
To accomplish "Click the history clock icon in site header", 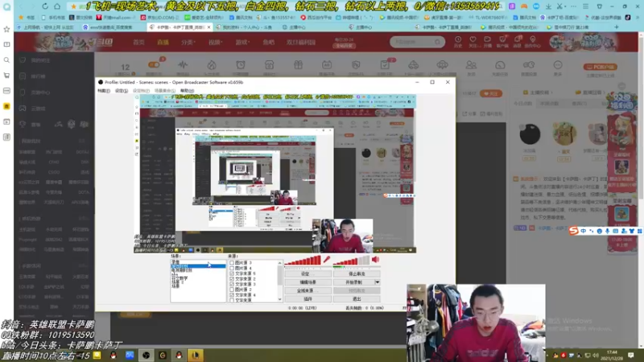I will click(x=458, y=41).
